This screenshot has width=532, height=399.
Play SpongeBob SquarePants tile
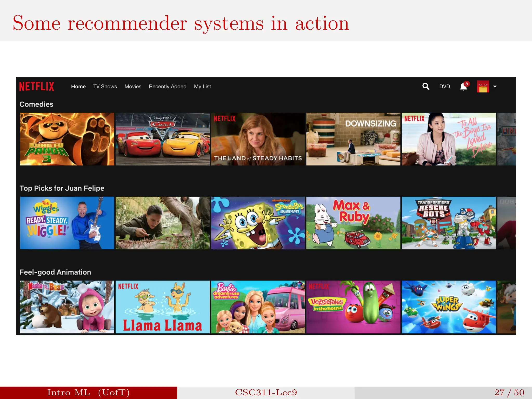258,223
